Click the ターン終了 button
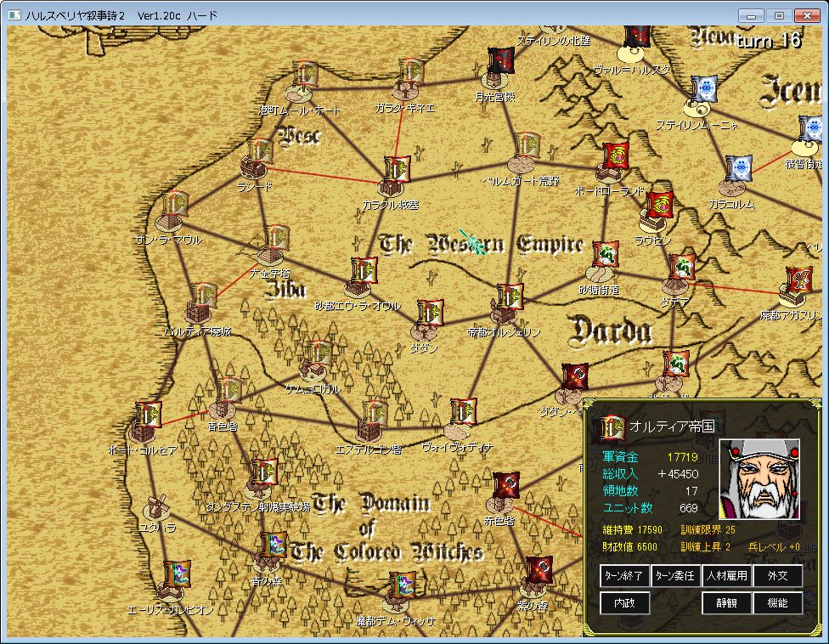The height and width of the screenshot is (644, 829). coord(624,576)
